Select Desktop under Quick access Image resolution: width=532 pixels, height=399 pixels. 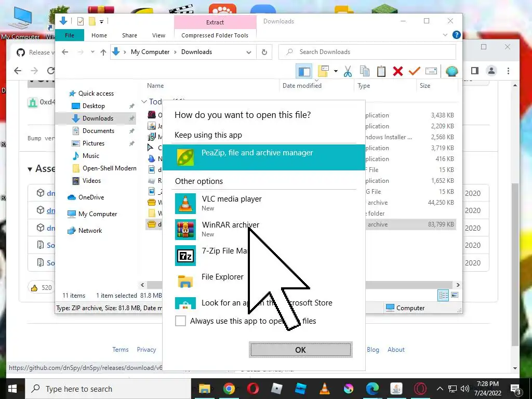coord(94,106)
